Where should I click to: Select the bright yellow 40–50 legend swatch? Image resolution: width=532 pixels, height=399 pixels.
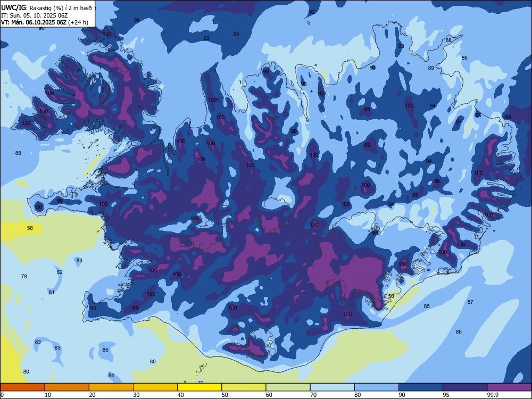click(199, 387)
